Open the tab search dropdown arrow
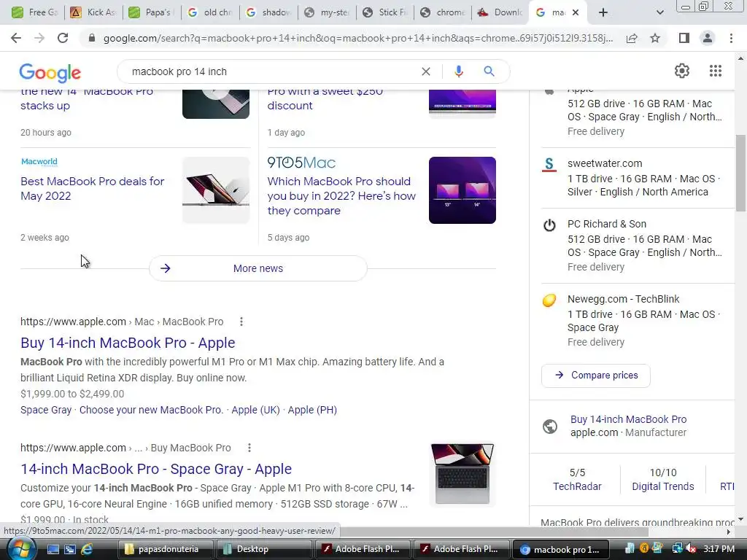This screenshot has width=747, height=560. pyautogui.click(x=659, y=12)
